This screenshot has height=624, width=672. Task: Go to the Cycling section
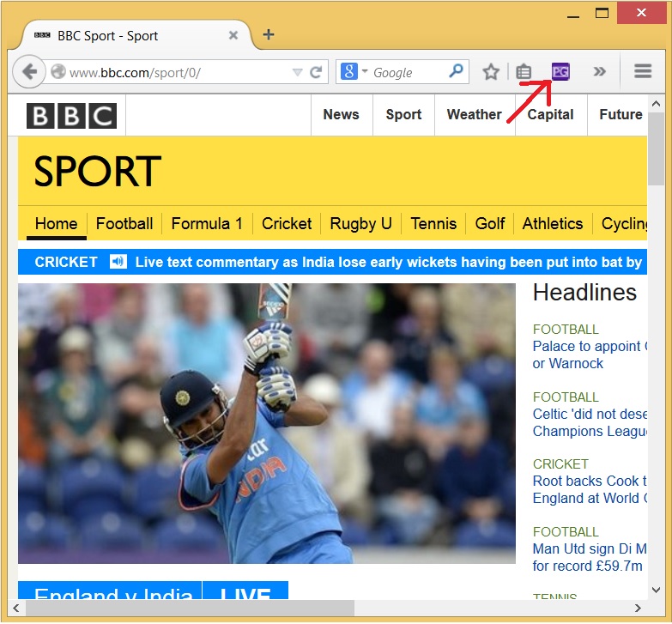[624, 224]
